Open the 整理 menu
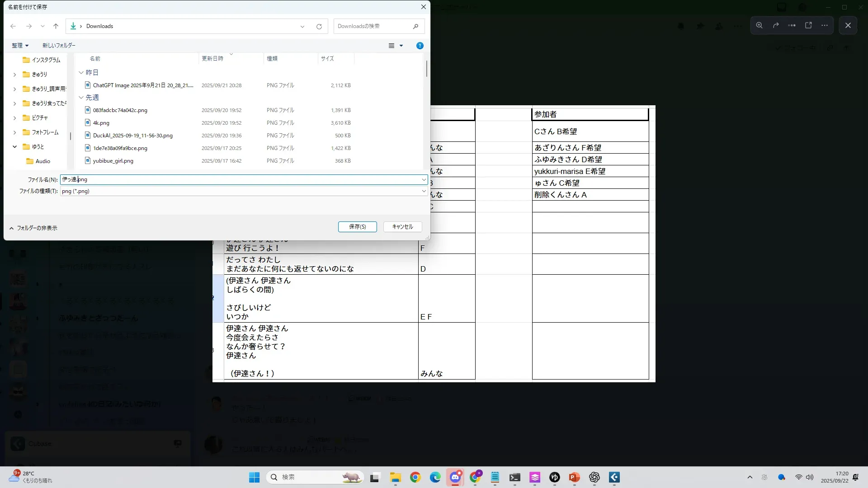Screen dimensions: 868x488 pos(20,46)
